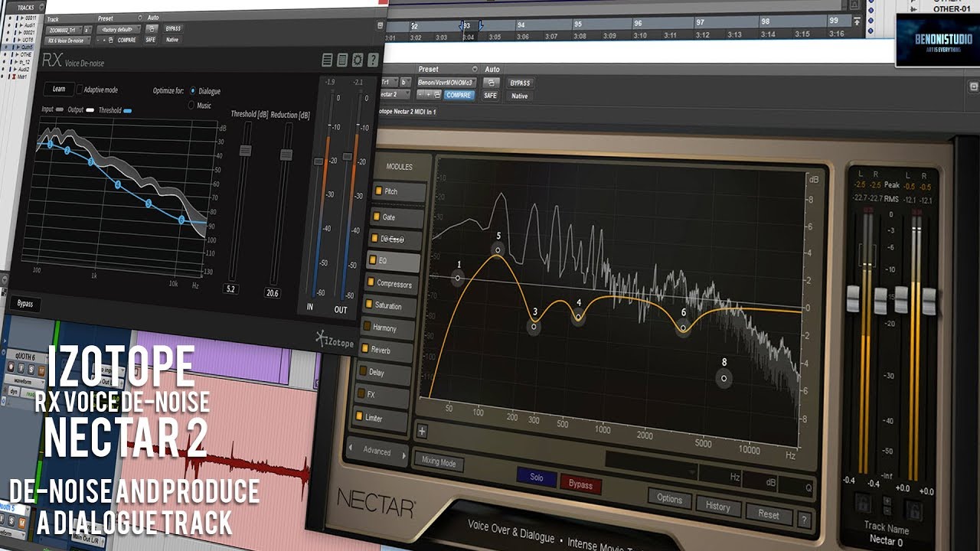Click the leftmost RX preset list icon

coord(328,60)
